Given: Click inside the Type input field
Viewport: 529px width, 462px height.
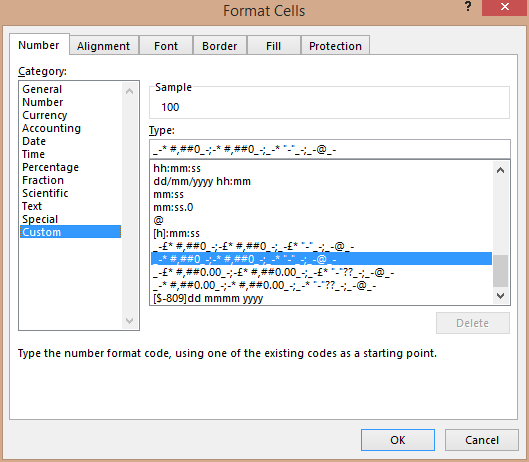Looking at the screenshot, I should point(330,149).
